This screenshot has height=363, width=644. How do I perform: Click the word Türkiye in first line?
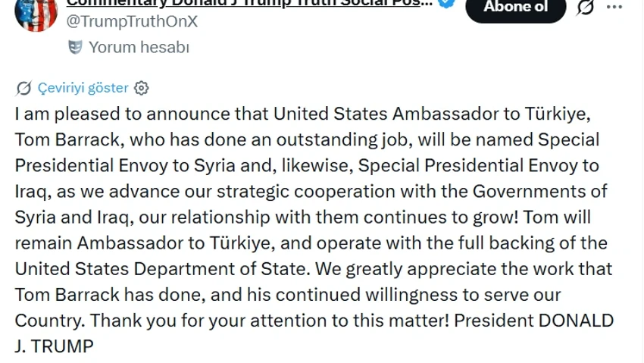pyautogui.click(x=558, y=114)
